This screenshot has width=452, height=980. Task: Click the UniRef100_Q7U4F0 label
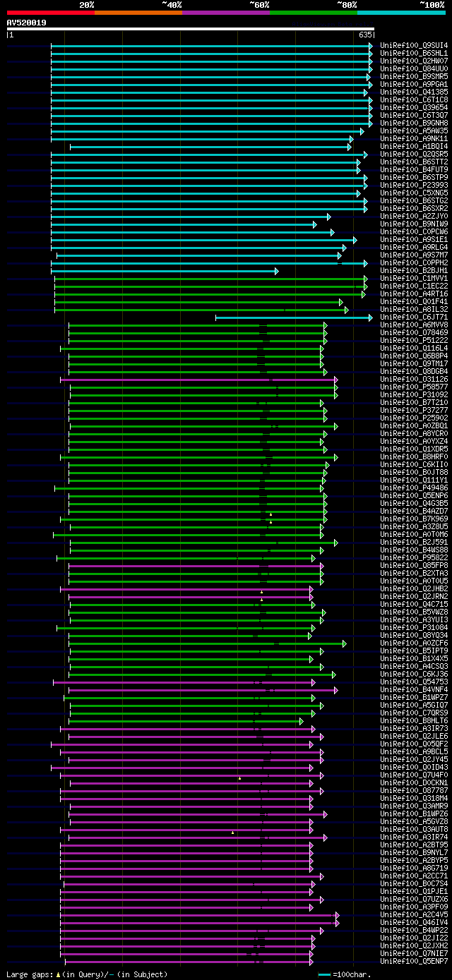(x=414, y=775)
